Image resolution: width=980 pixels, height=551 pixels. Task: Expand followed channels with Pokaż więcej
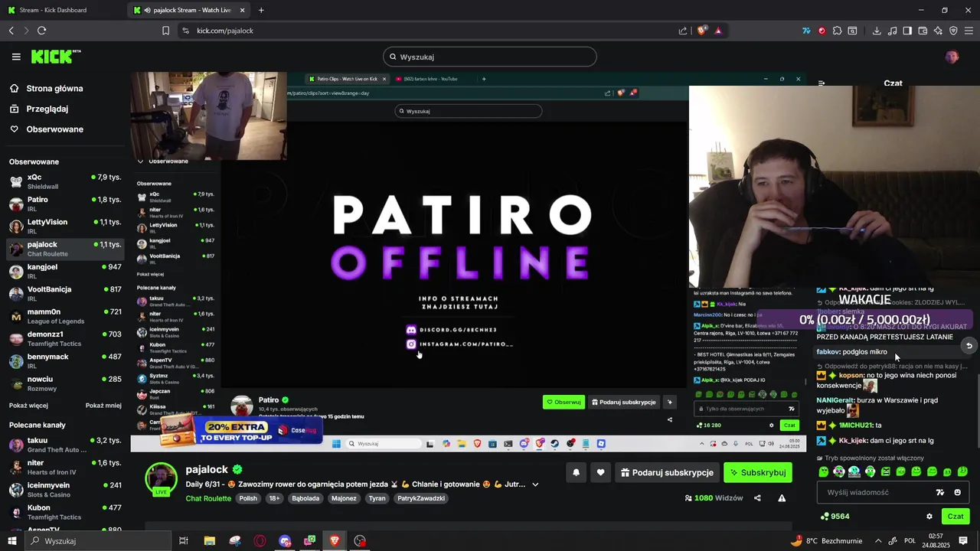pos(28,406)
